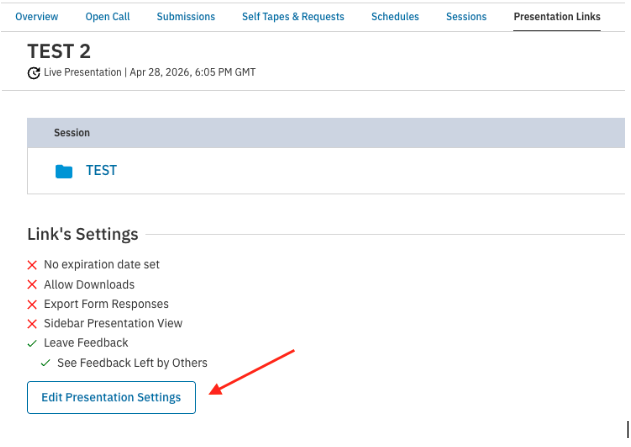Click the live presentation clock icon
This screenshot has width=631, height=447.
click(34, 73)
